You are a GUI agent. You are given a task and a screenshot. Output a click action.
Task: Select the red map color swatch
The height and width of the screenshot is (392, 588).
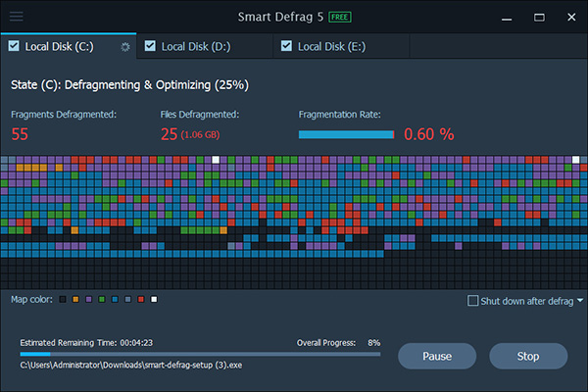(141, 299)
